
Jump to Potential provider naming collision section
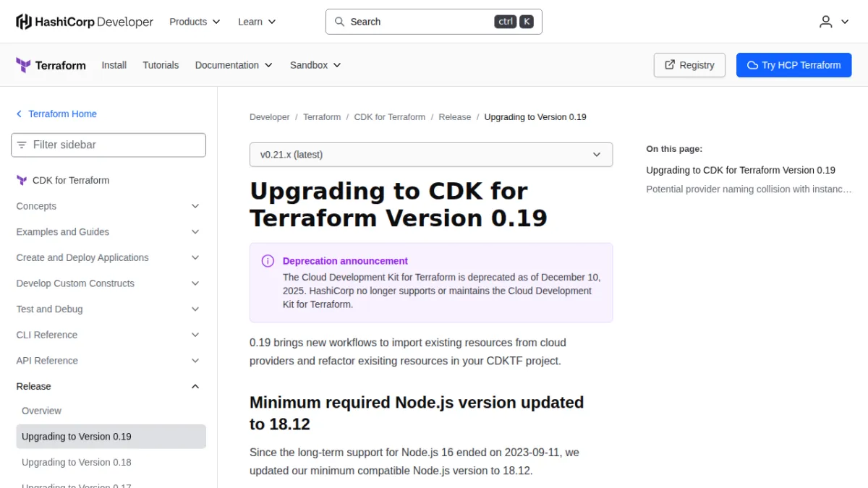[x=749, y=189]
